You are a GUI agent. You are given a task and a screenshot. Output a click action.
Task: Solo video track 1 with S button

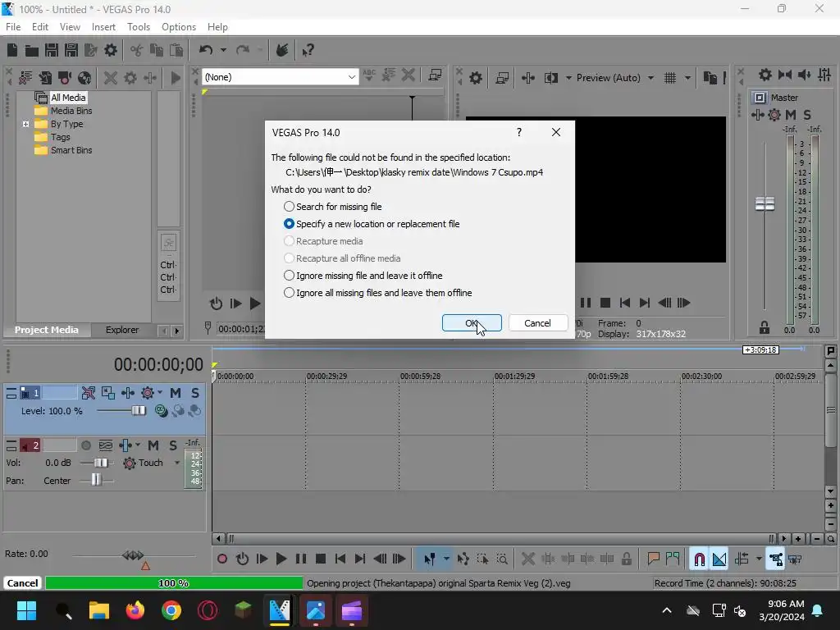pyautogui.click(x=195, y=393)
